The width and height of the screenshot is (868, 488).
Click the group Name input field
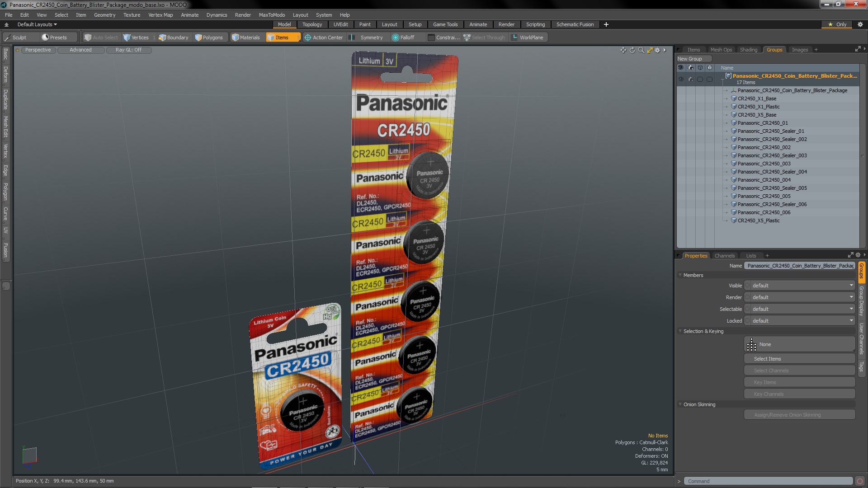[x=800, y=266]
